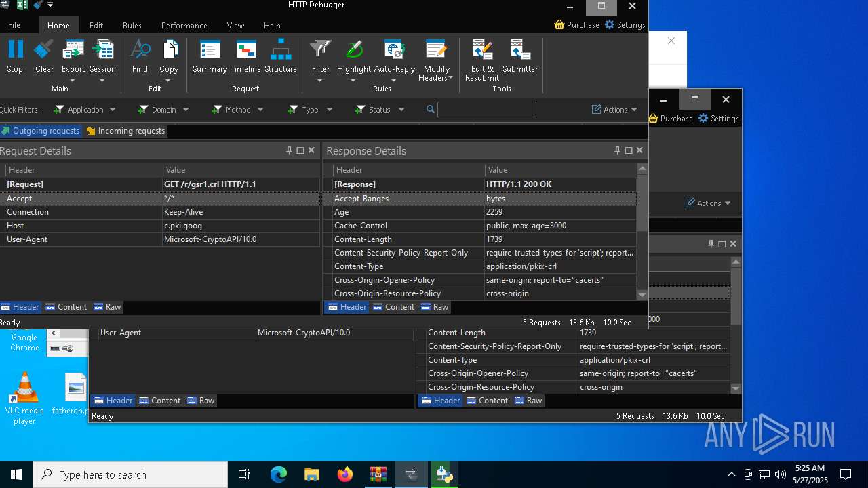
Task: Open Settings in the front window
Action: pyautogui.click(x=625, y=25)
